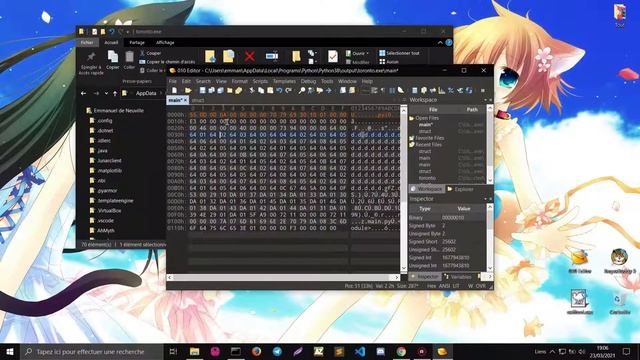
Task: Click the Rename icon in Explorer ribbon
Action: coord(271,56)
